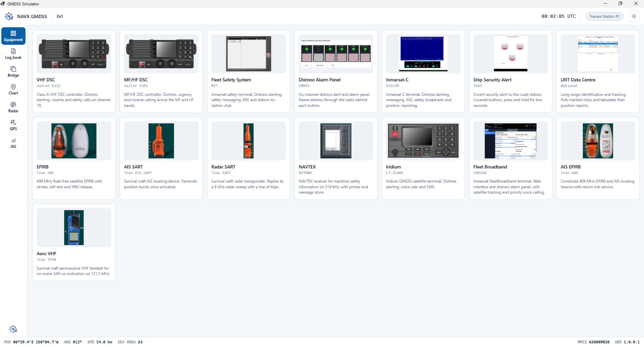Open the Fleet Safety System thumbnail

tap(248, 54)
